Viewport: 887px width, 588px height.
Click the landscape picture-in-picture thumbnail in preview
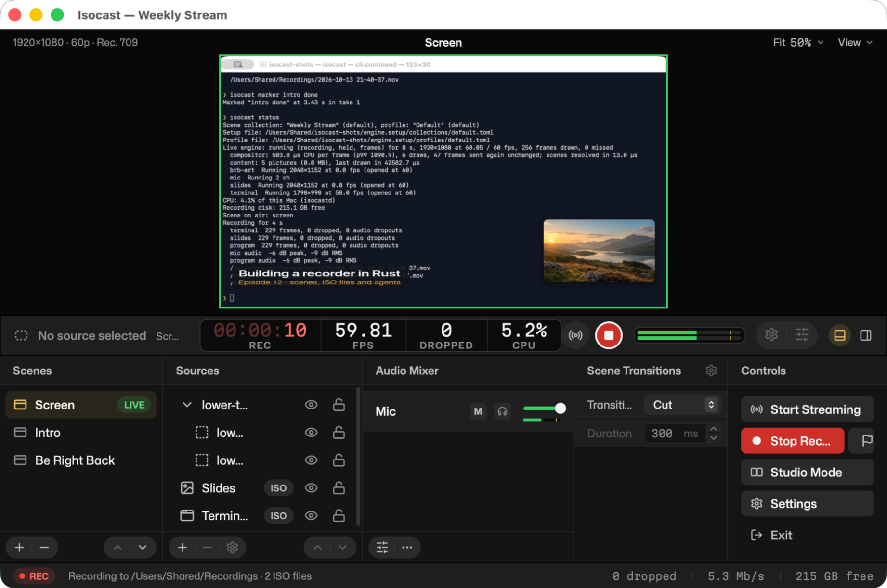[599, 251]
